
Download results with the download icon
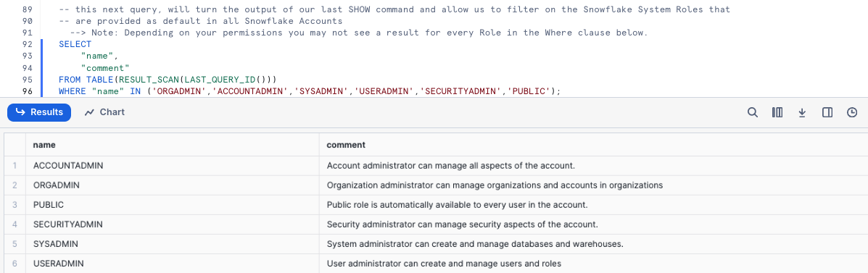[802, 112]
